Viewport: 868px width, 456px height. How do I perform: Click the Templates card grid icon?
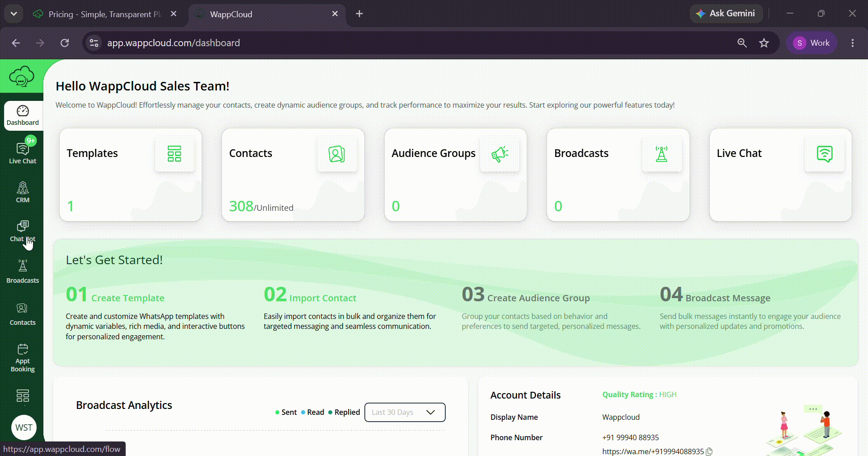[x=175, y=154]
